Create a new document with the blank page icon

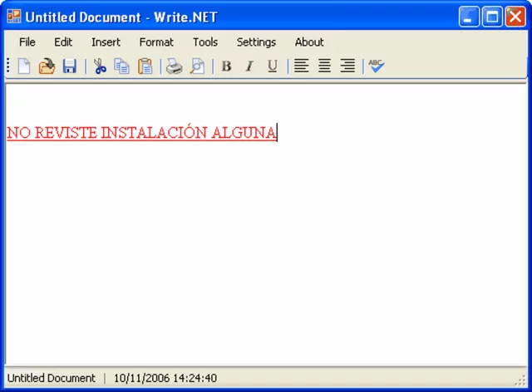[x=24, y=66]
